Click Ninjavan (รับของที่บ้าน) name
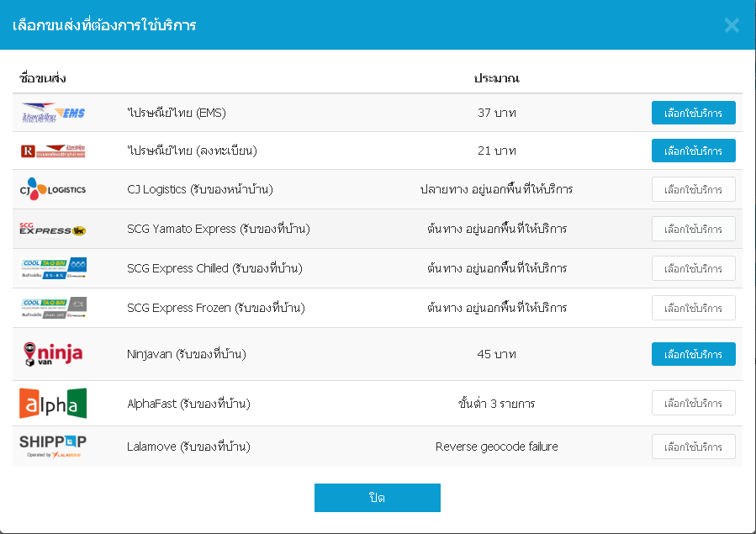 click(x=187, y=354)
